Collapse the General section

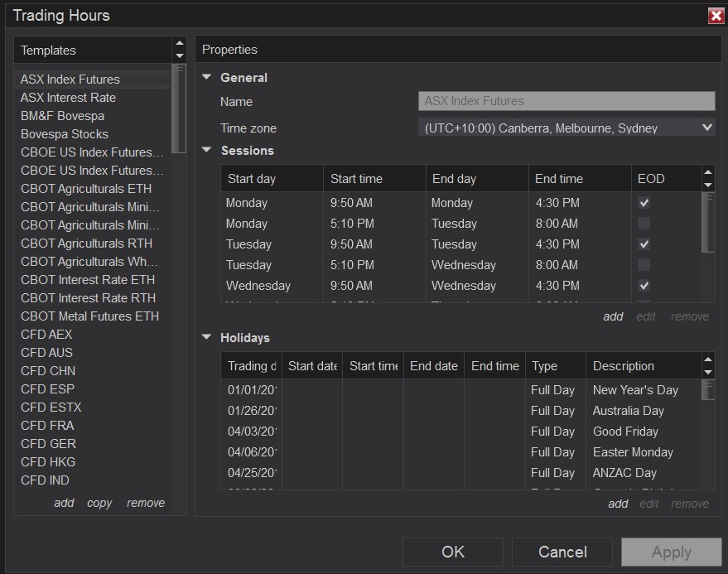(x=207, y=78)
